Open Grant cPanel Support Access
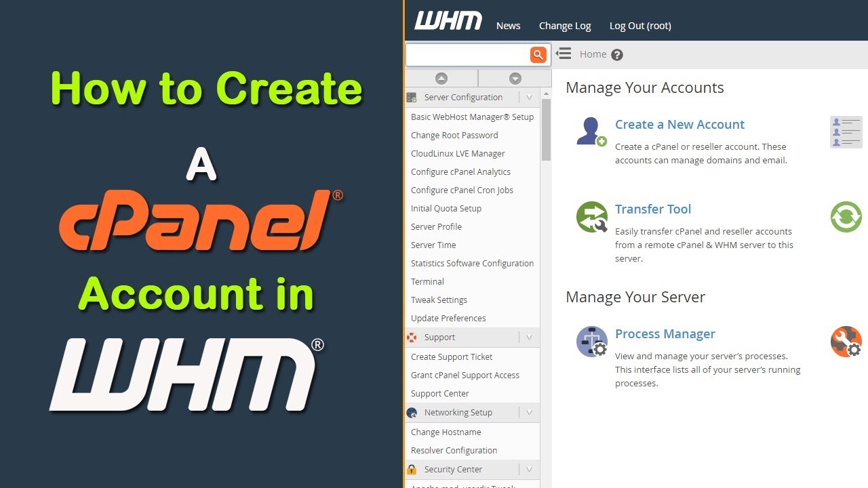The height and width of the screenshot is (488, 868). [465, 375]
